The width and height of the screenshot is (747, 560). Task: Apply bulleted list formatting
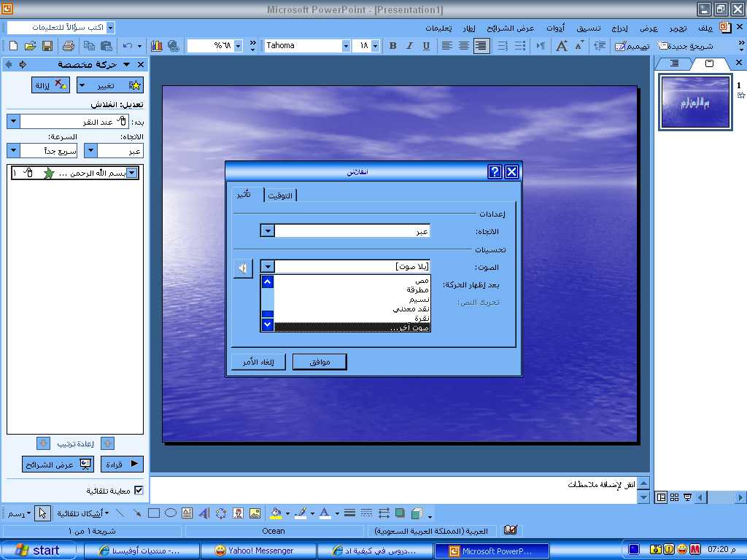point(519,46)
